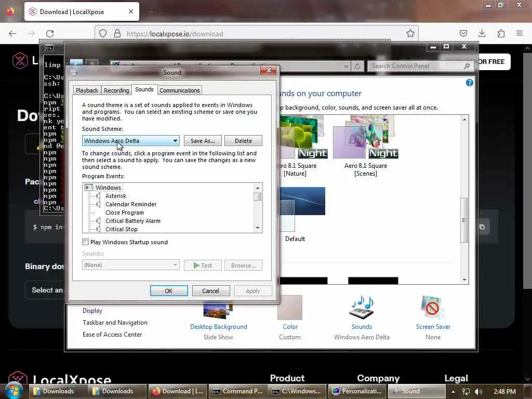
Task: Open the 'Select an' binary download dropdown
Action: [x=45, y=290]
